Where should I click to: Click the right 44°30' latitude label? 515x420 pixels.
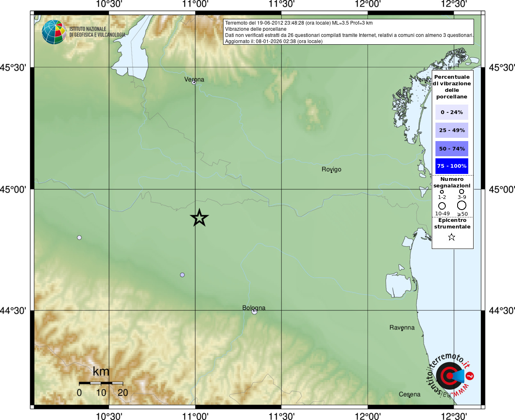tap(502, 310)
